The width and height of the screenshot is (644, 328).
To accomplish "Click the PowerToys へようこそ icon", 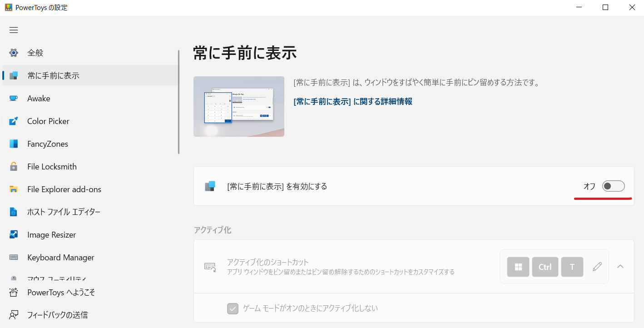I will [14, 292].
